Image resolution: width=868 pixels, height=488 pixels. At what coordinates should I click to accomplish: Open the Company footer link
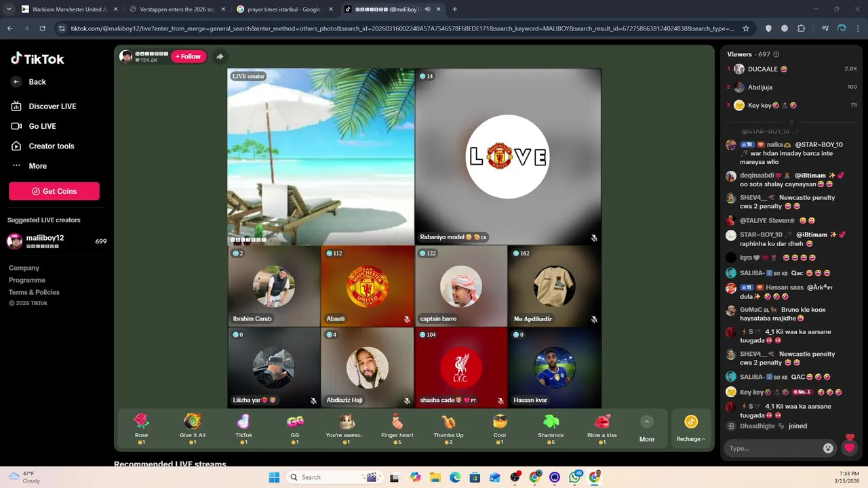pos(24,268)
